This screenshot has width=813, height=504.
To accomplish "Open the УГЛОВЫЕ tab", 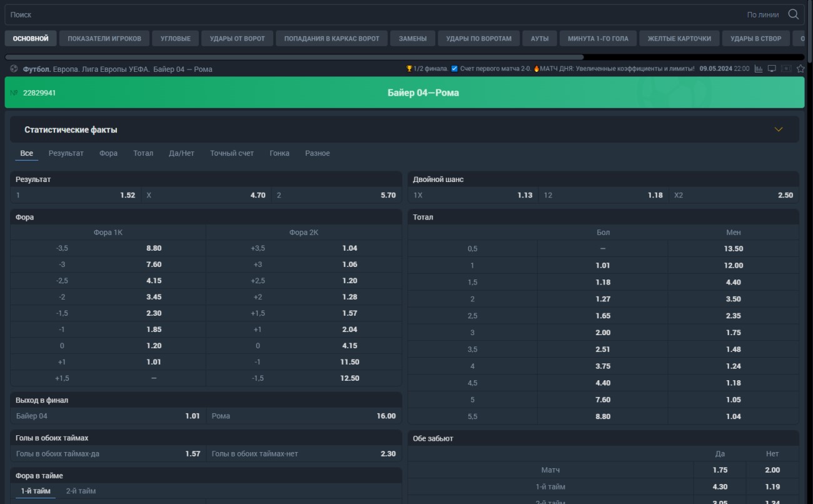I will (176, 38).
